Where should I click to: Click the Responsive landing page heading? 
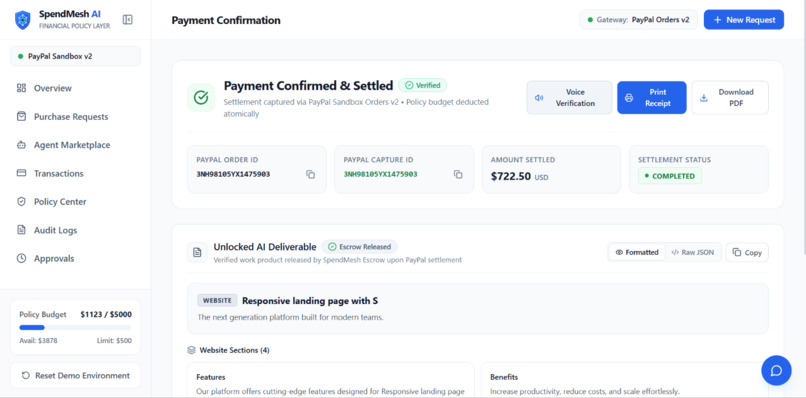pos(310,301)
